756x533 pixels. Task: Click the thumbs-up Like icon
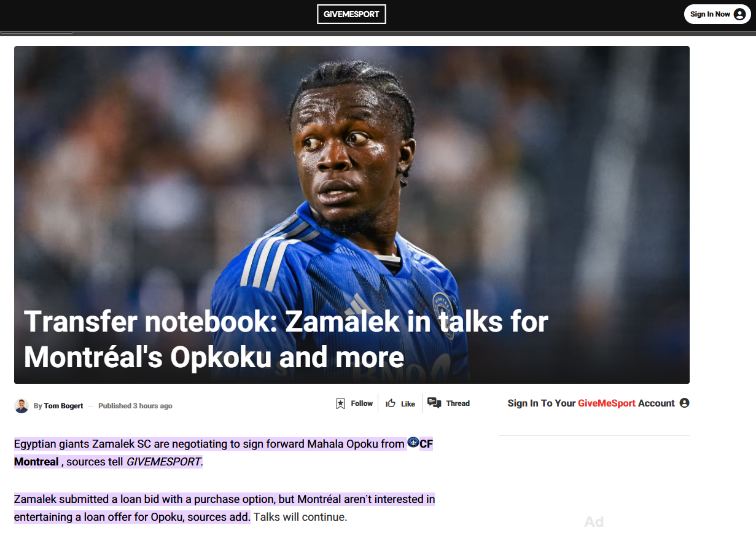coord(391,403)
